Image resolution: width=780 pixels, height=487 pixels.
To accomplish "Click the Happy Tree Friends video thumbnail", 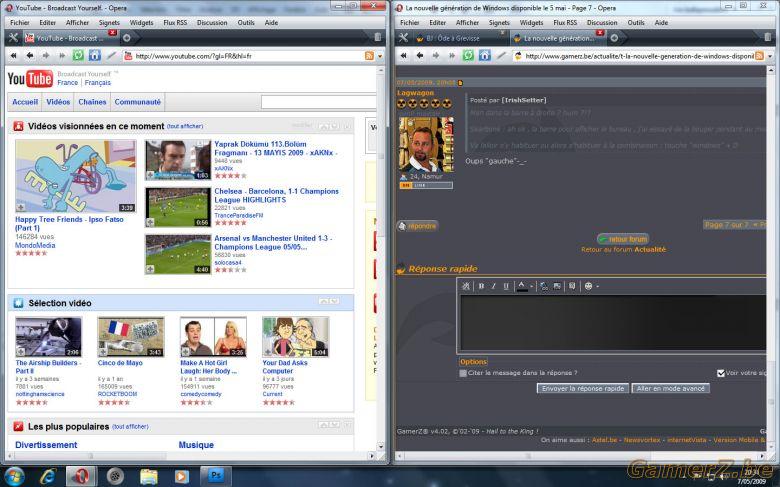I will click(76, 177).
